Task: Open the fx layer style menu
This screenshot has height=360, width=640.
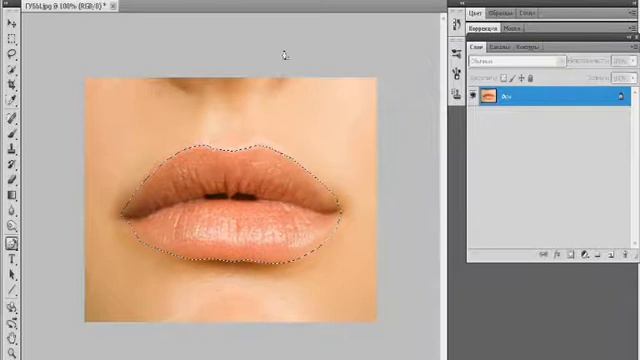Action: point(557,255)
